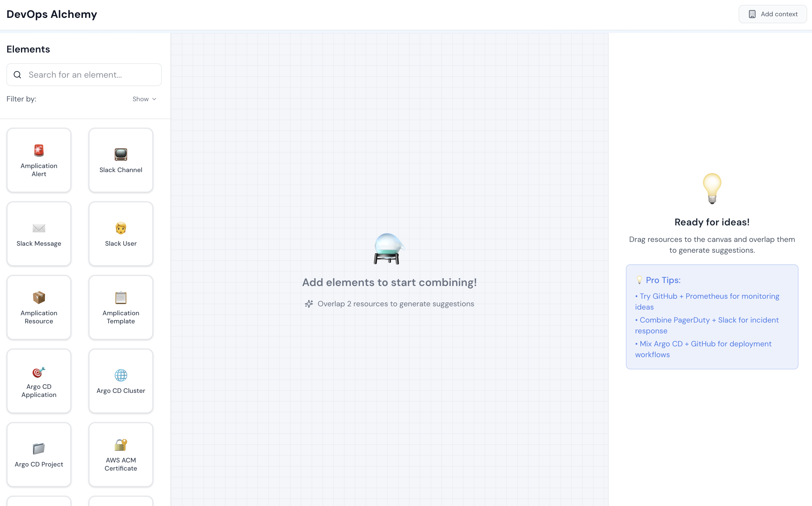
Task: Open the Show filter dropdown
Action: [144, 99]
